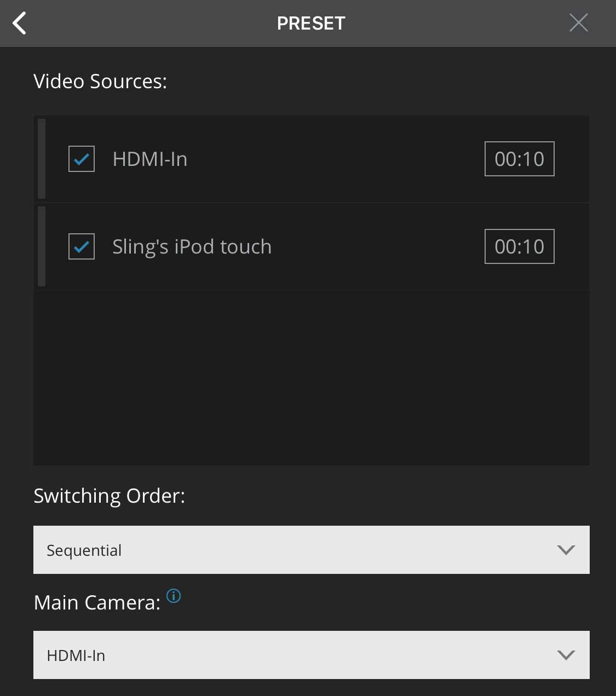The width and height of the screenshot is (616, 696).
Task: Edit HDMI-In duration 00:10 field
Action: tap(520, 159)
